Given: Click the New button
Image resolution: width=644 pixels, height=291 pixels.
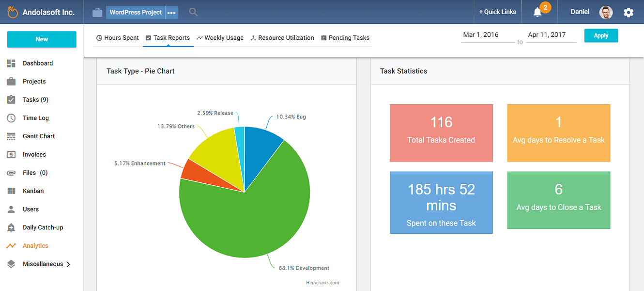Looking at the screenshot, I should [x=42, y=39].
